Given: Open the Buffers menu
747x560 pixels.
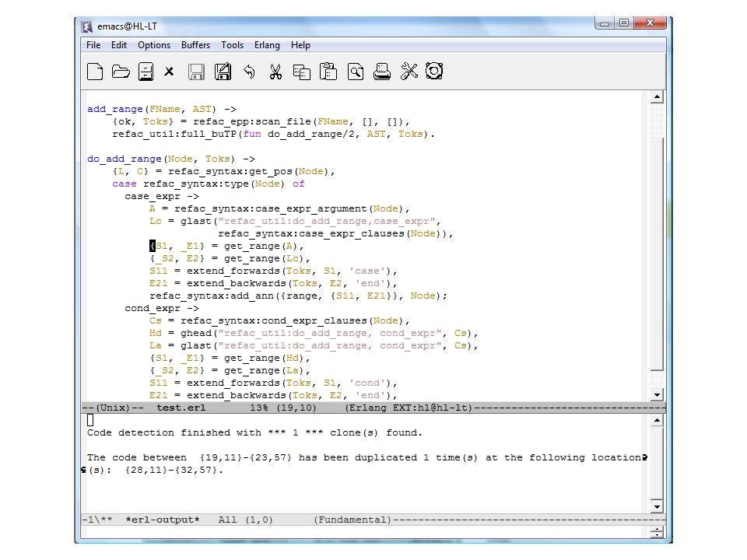Looking at the screenshot, I should tap(195, 45).
